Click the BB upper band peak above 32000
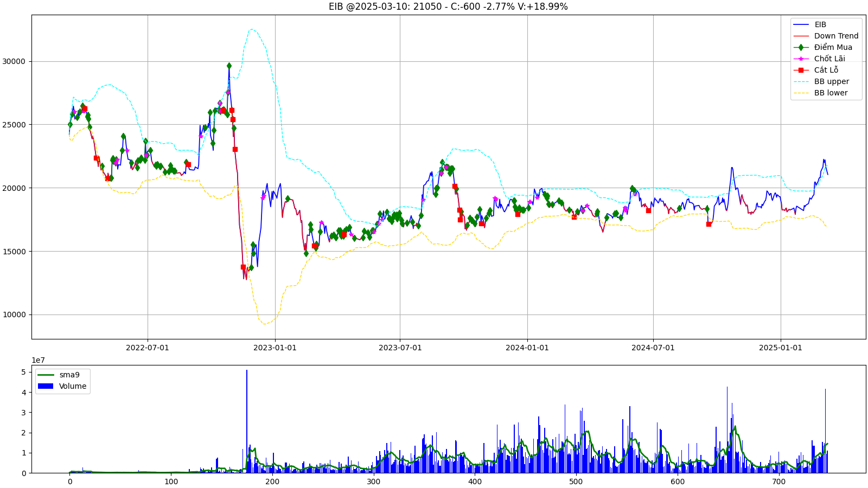868x488 pixels. [252, 30]
